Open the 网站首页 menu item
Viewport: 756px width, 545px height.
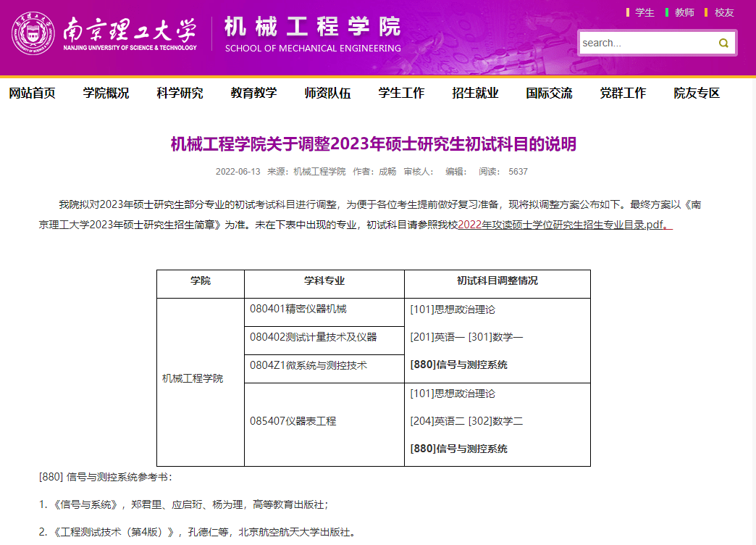click(33, 93)
